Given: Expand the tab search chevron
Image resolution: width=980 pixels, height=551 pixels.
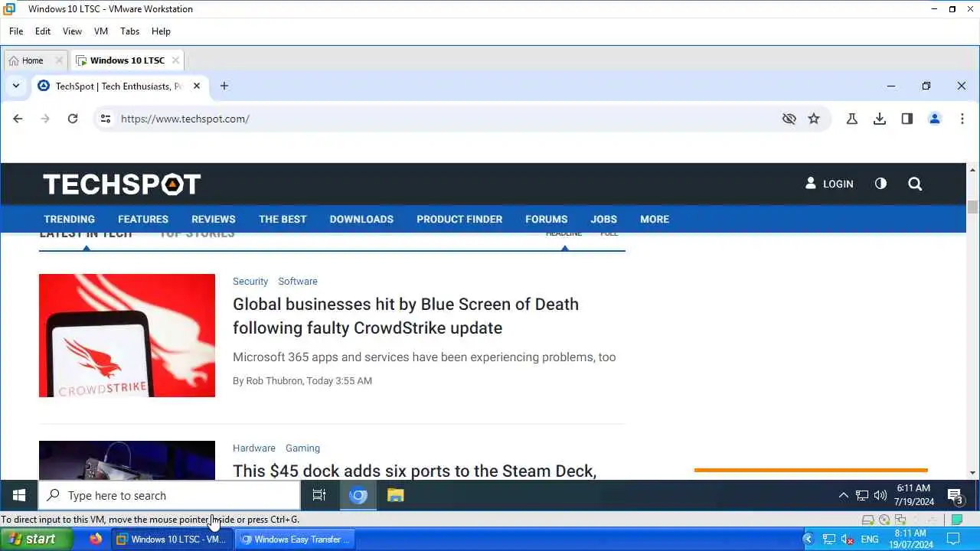Looking at the screenshot, I should point(16,86).
